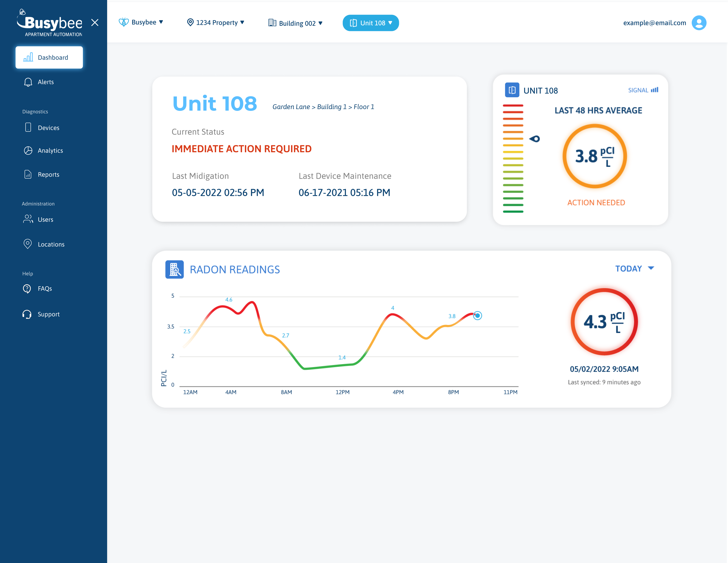
Task: Open the Analytics page
Action: [50, 150]
